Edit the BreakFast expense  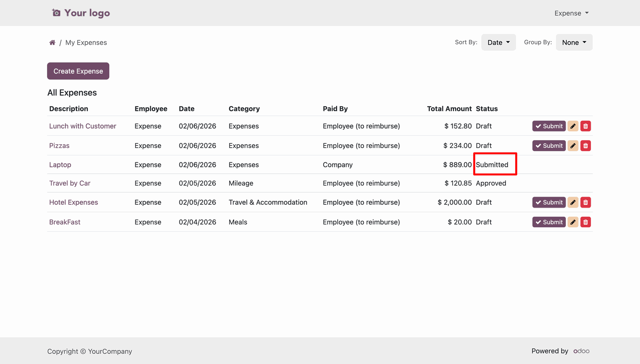573,222
